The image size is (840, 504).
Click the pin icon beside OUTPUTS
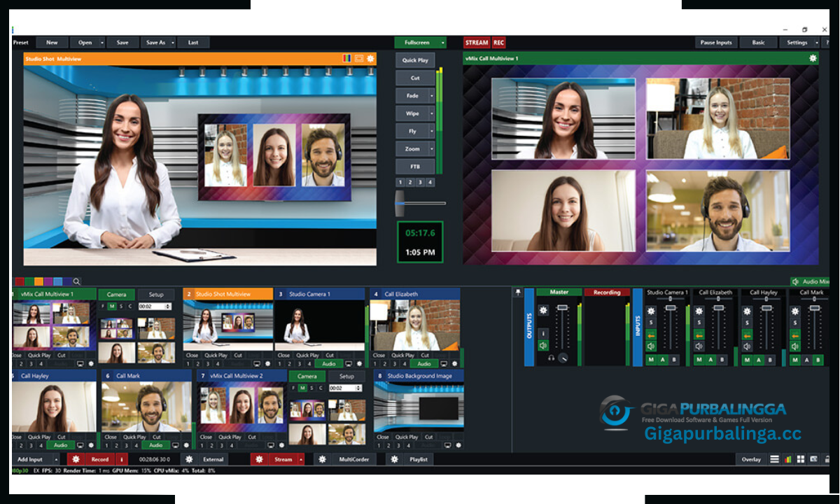tap(517, 293)
